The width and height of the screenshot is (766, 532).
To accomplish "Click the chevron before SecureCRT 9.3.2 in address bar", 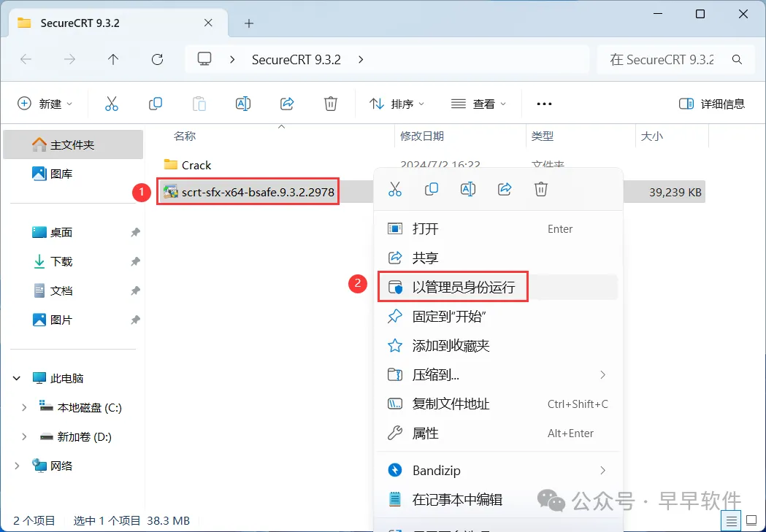I will pyautogui.click(x=232, y=60).
